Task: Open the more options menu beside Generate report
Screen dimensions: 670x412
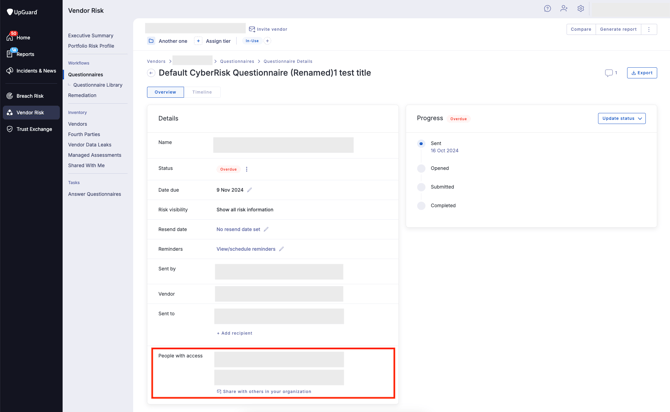Action: click(649, 29)
